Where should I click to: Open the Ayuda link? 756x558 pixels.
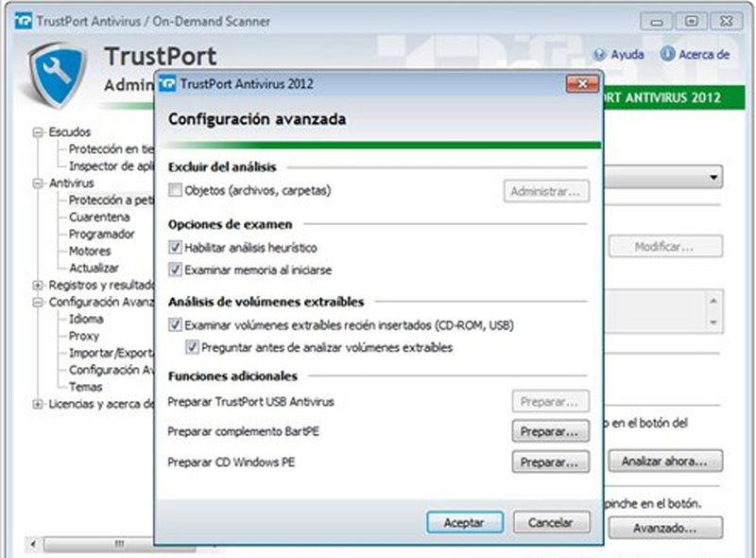point(627,55)
